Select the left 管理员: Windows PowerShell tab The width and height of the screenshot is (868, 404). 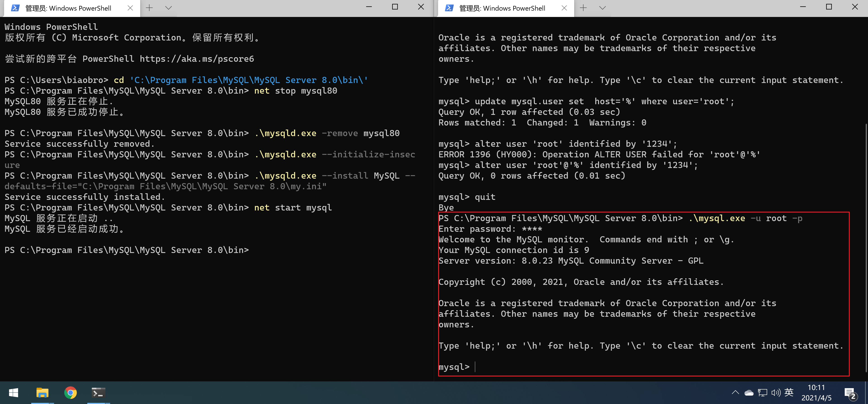tap(67, 8)
